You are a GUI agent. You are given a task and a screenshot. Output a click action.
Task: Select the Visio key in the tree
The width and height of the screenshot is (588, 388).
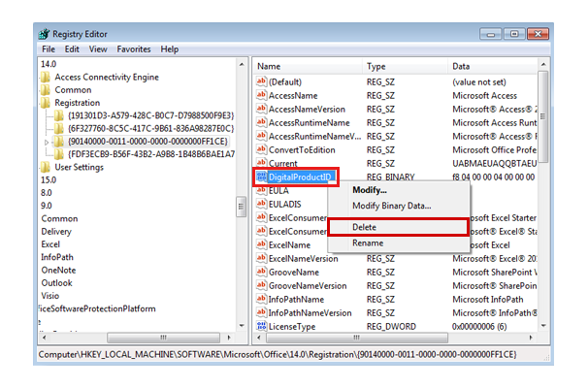[x=50, y=296]
